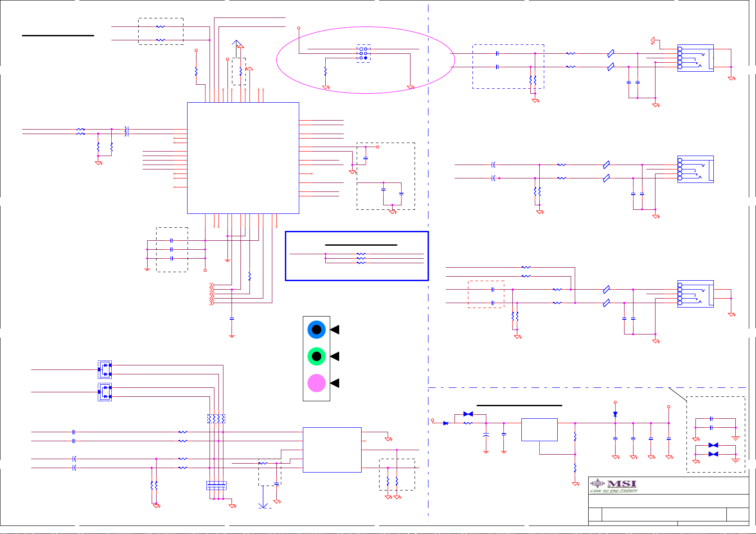Select the jumper header inside the pink ellipse
Viewport: 756px width, 534px height.
pyautogui.click(x=363, y=53)
